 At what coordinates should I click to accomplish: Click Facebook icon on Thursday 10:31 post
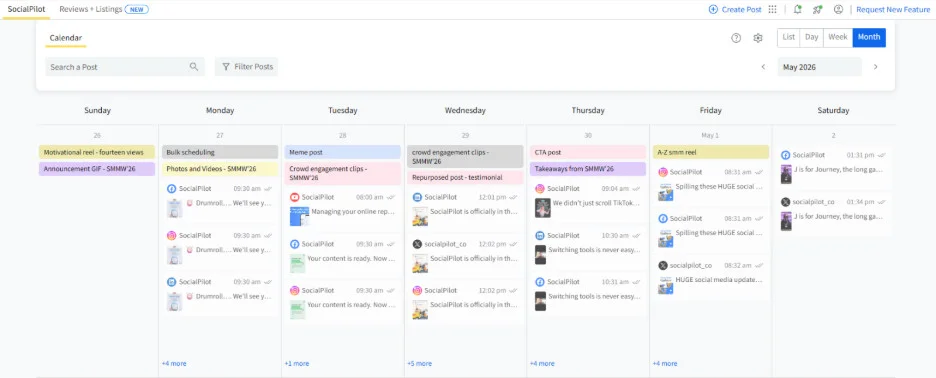(x=540, y=282)
